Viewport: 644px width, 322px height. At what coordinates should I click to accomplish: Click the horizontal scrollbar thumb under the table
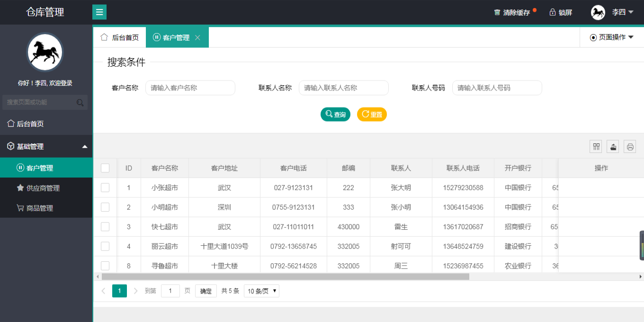[x=285, y=277]
